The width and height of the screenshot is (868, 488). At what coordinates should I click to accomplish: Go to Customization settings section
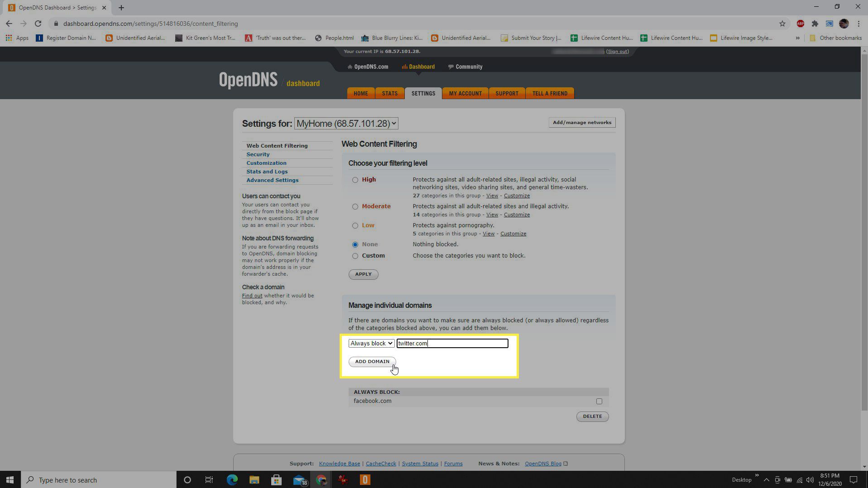[266, 163]
